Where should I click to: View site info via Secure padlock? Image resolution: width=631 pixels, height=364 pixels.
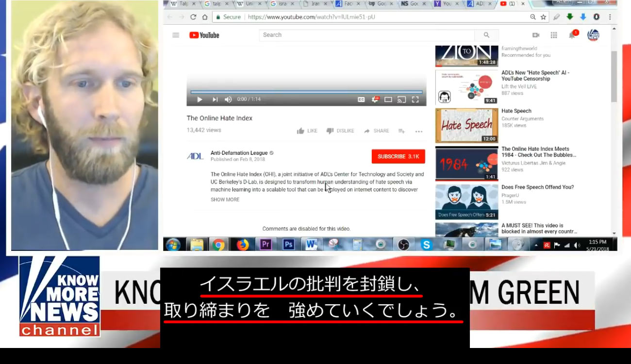point(228,17)
